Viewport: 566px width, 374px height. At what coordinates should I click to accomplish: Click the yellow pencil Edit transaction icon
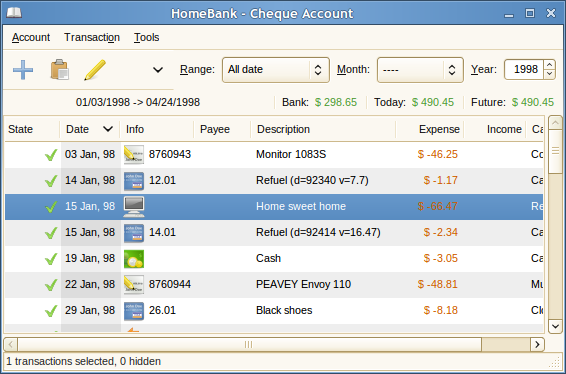[95, 70]
